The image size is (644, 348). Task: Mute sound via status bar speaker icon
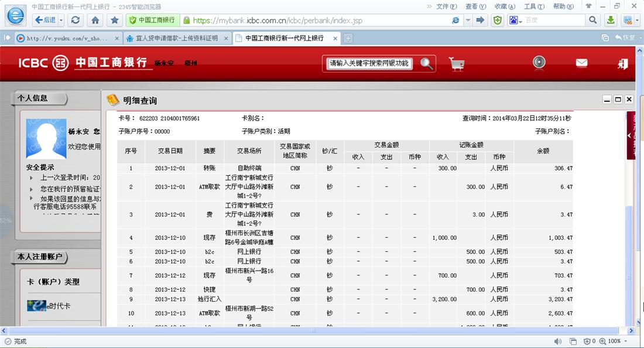pyautogui.click(x=559, y=341)
